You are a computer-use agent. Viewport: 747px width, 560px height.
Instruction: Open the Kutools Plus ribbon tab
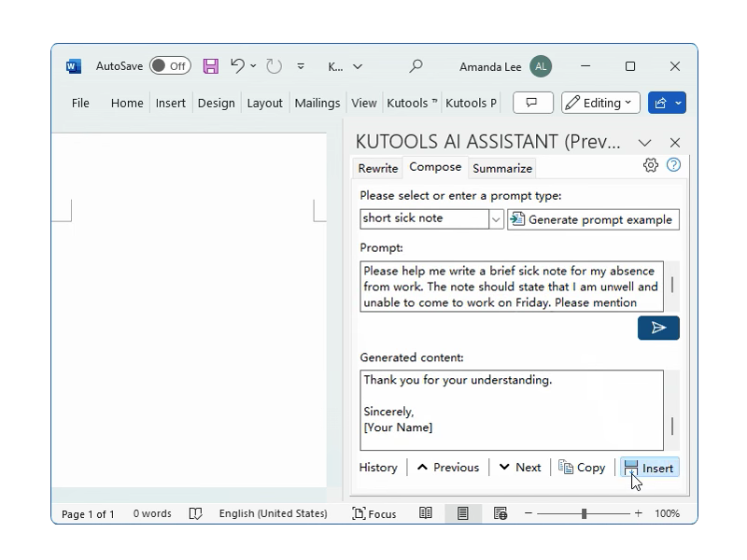[471, 103]
